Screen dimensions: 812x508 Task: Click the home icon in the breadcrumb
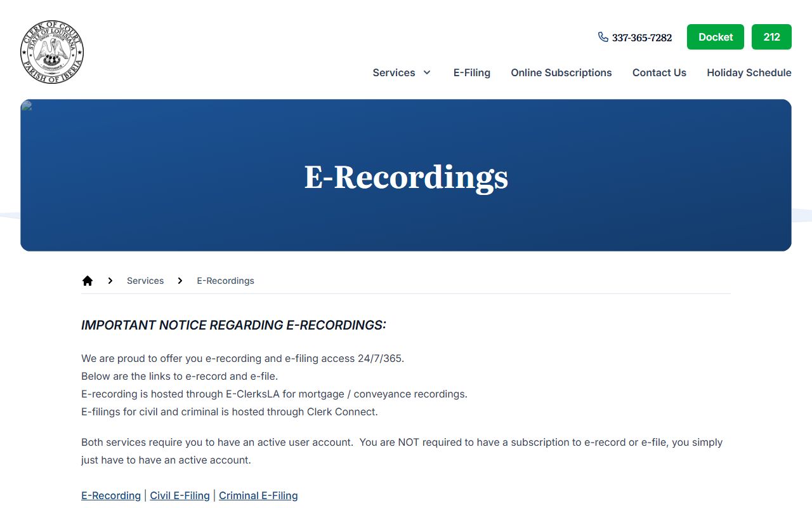coord(88,281)
